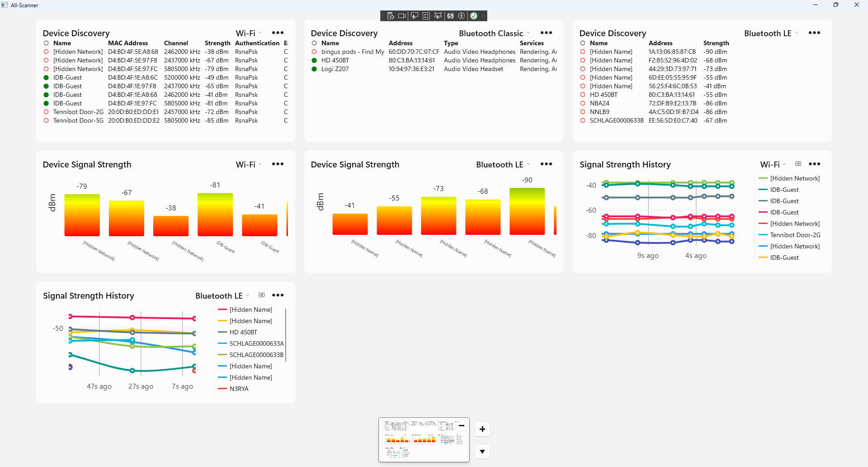Select radio button for NBA24 Bluetooth LE device
Screen dimensions: 868x467
tap(583, 104)
